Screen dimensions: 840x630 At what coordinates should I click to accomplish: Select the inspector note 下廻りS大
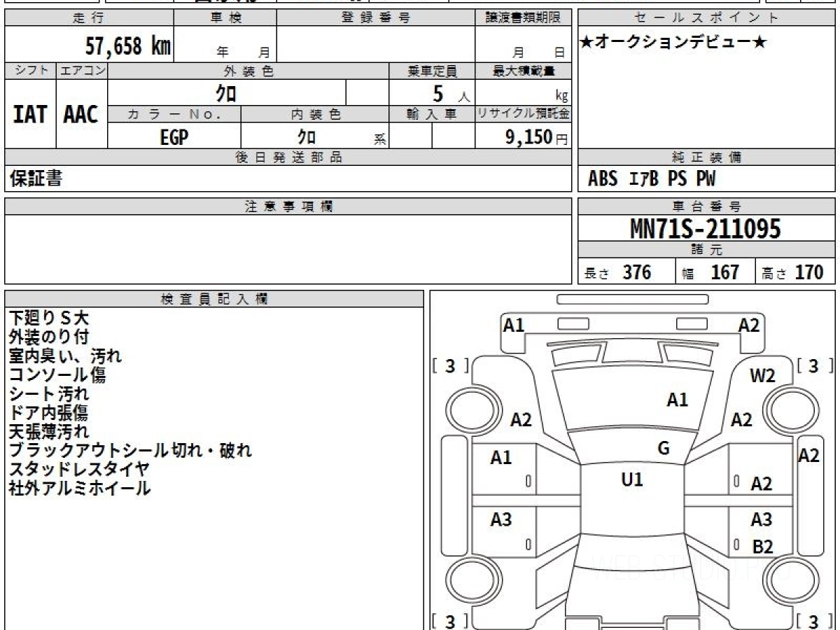pyautogui.click(x=49, y=318)
